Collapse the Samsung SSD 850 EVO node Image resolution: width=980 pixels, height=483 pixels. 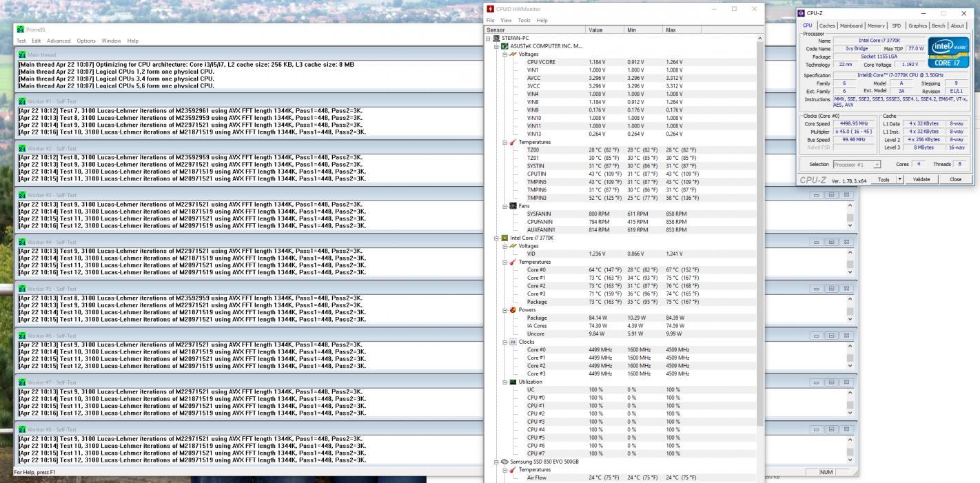coord(496,462)
